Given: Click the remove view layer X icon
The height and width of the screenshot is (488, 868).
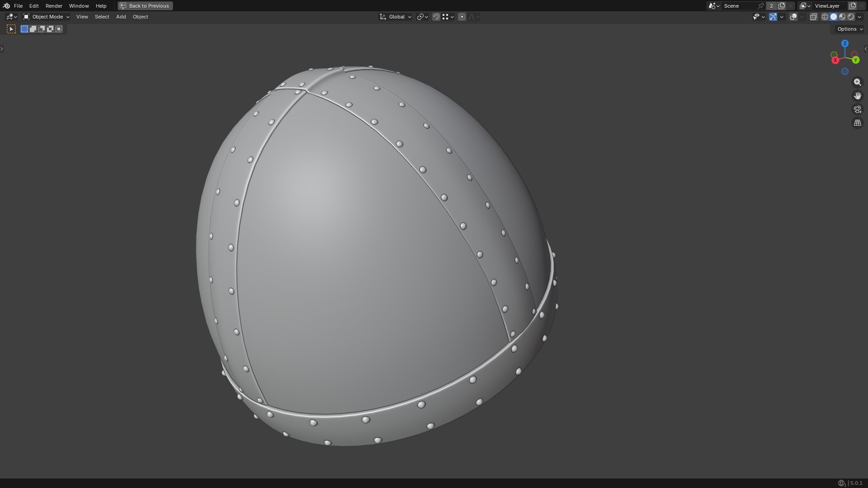Looking at the screenshot, I should (x=862, y=6).
